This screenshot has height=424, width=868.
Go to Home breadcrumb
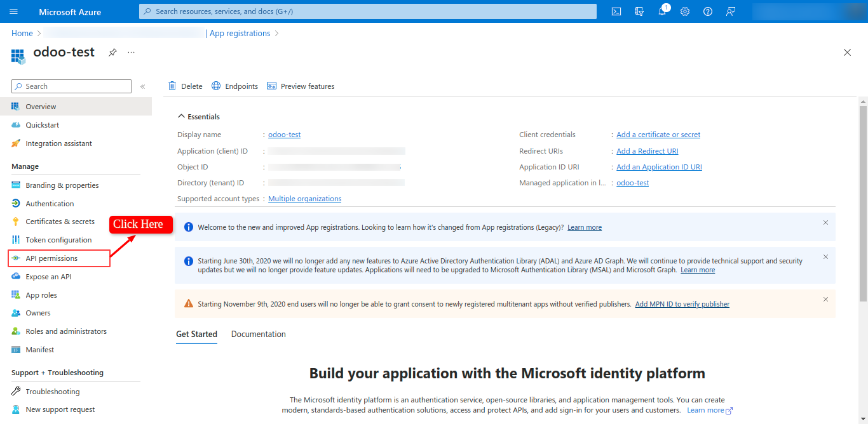coord(22,33)
